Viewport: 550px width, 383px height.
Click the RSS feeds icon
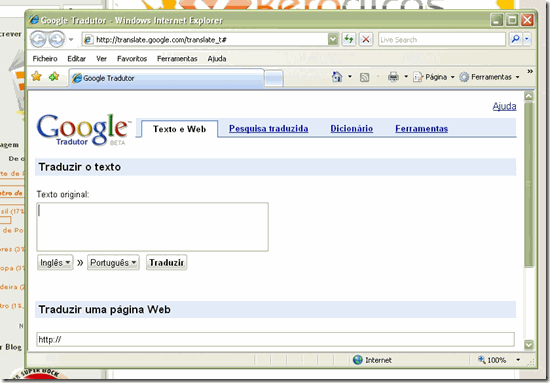365,77
